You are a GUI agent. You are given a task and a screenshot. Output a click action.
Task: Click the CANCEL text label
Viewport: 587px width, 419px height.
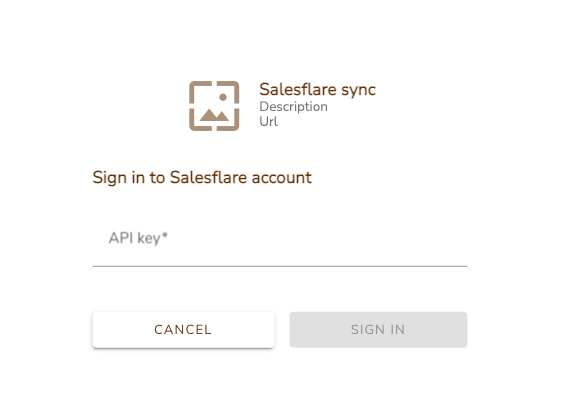tap(183, 330)
